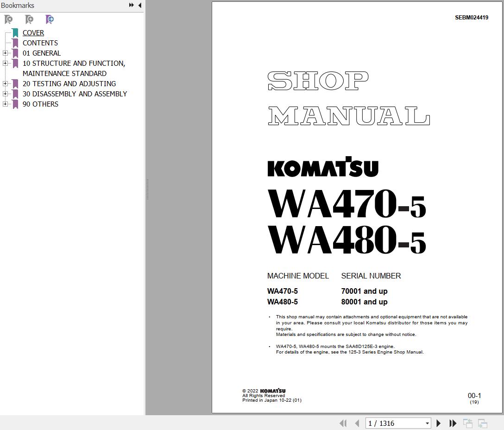Click the delete bookmark icon
Image resolution: width=504 pixels, height=430 pixels.
(x=8, y=19)
